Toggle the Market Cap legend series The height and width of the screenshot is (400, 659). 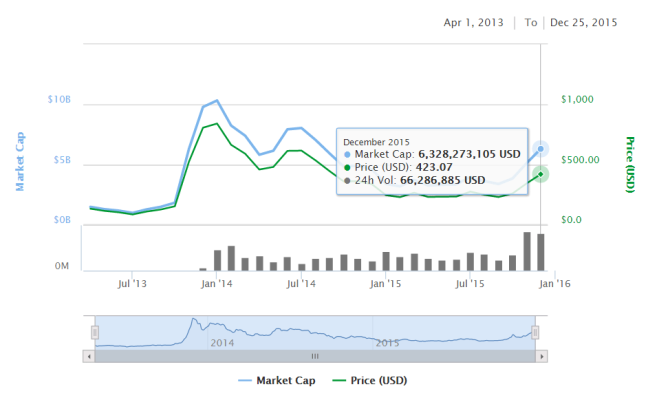coord(277,381)
